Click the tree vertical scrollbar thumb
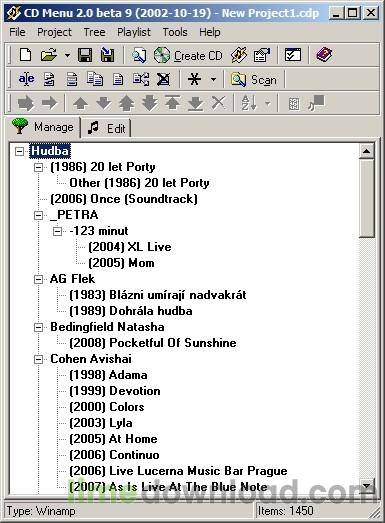Viewport: 385px width, 523px height. pos(366,198)
